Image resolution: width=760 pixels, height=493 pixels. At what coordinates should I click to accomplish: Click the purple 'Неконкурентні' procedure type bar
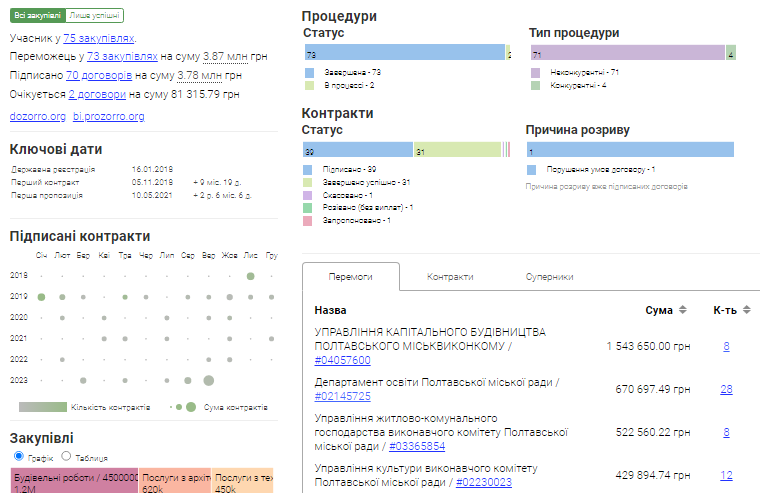pos(627,54)
